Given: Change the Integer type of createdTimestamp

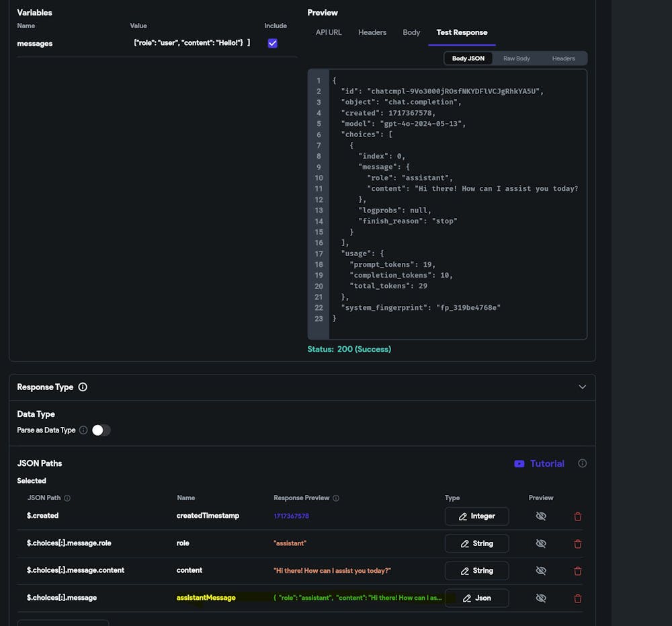Looking at the screenshot, I should (476, 516).
